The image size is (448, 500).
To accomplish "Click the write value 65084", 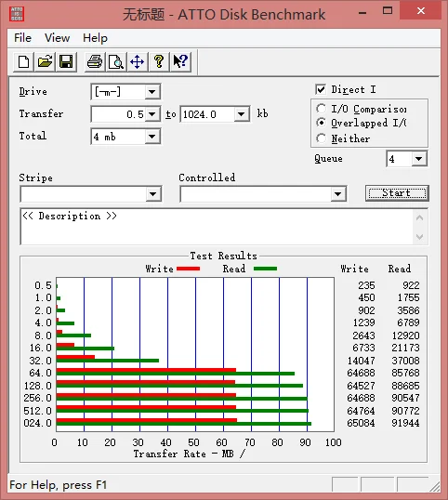I will 361,423.
